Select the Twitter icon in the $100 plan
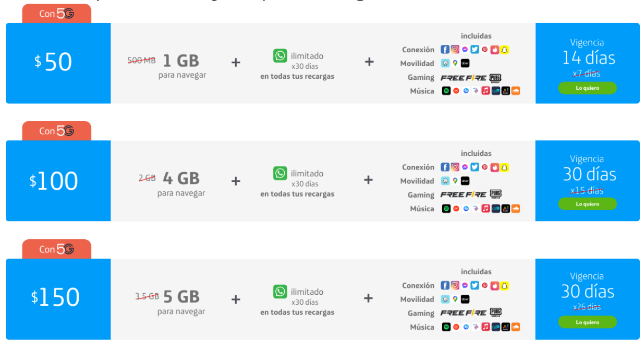 click(x=474, y=167)
